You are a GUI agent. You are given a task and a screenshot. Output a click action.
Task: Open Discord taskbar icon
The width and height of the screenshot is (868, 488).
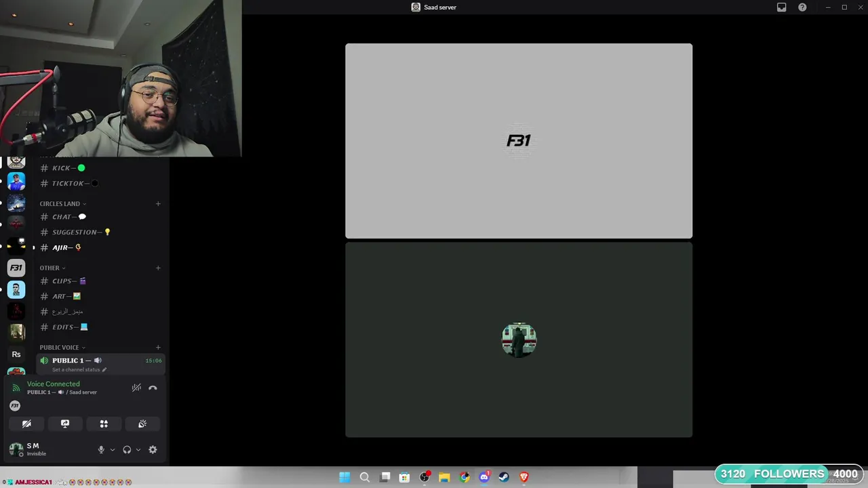tap(484, 477)
